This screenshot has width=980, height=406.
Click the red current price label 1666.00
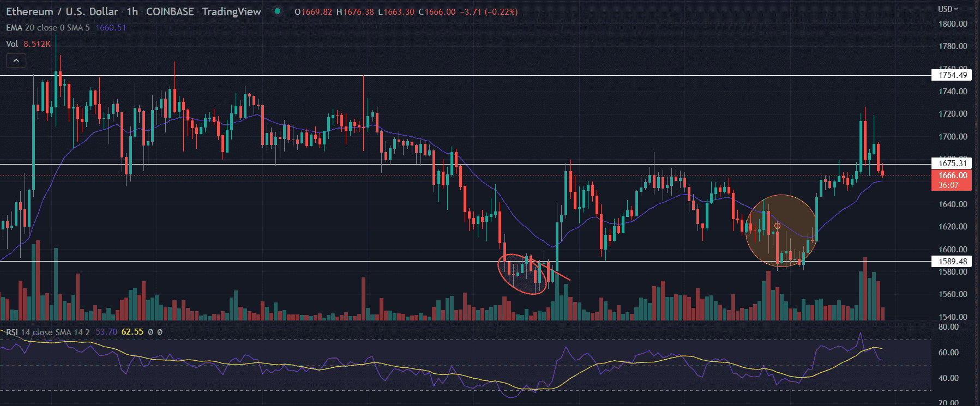click(952, 175)
